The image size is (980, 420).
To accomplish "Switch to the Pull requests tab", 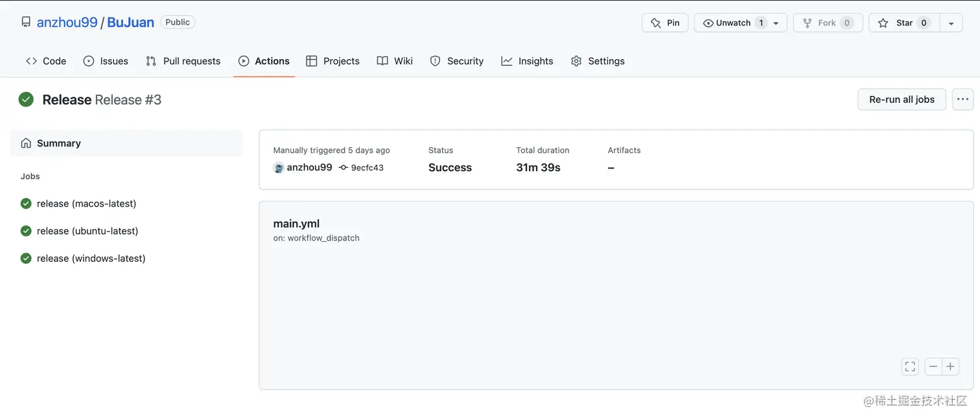I will 183,61.
